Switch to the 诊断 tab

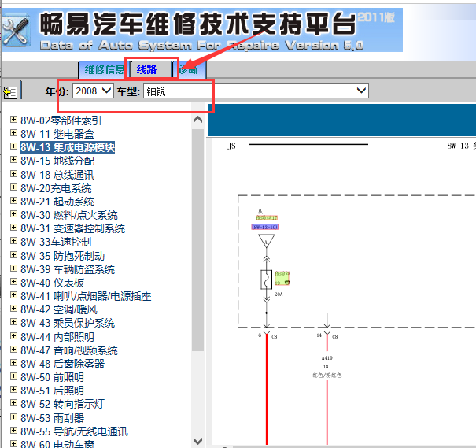[190, 69]
